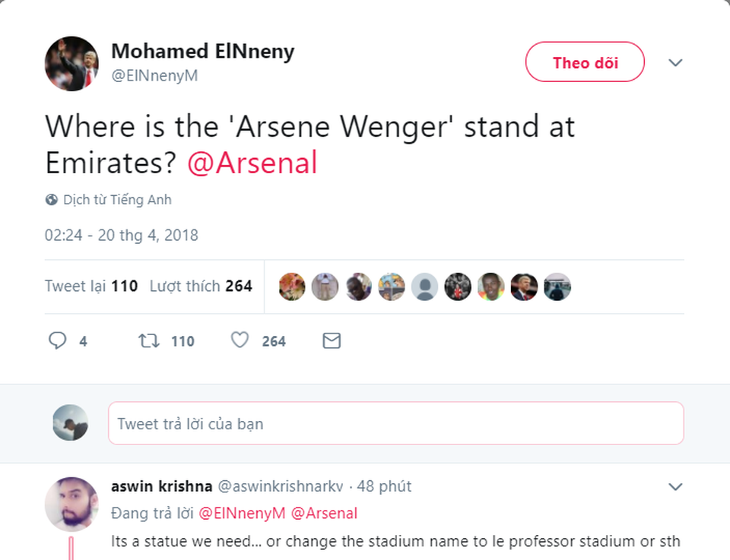Viewport: 730px width, 560px height.
Task: Click the first liker avatar thumbnail
Action: [x=291, y=286]
